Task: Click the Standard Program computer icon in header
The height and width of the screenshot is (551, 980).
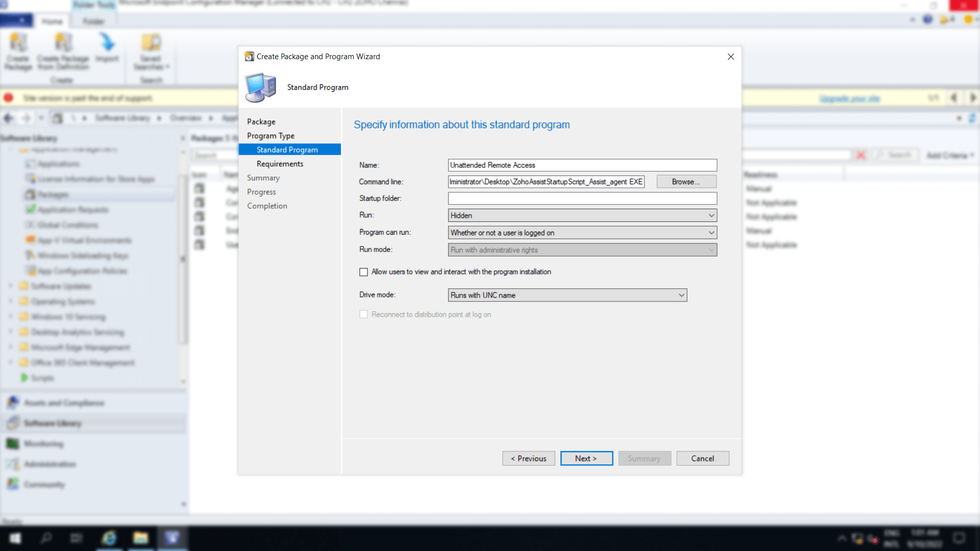Action: point(260,87)
